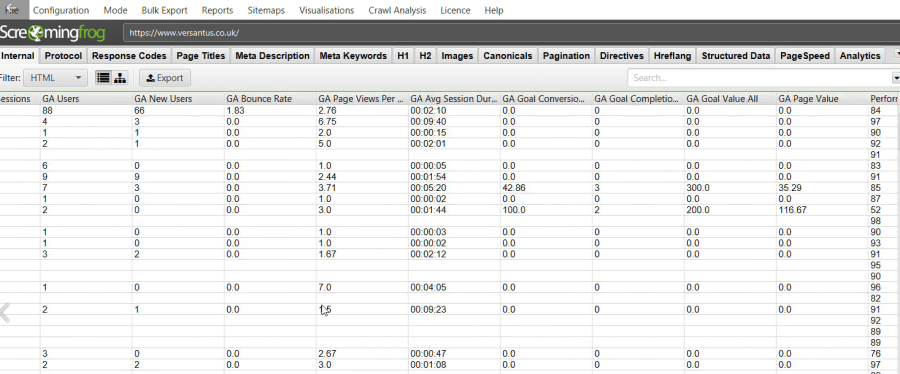The height and width of the screenshot is (374, 900).
Task: Switch to the H1 tab
Action: point(403,56)
